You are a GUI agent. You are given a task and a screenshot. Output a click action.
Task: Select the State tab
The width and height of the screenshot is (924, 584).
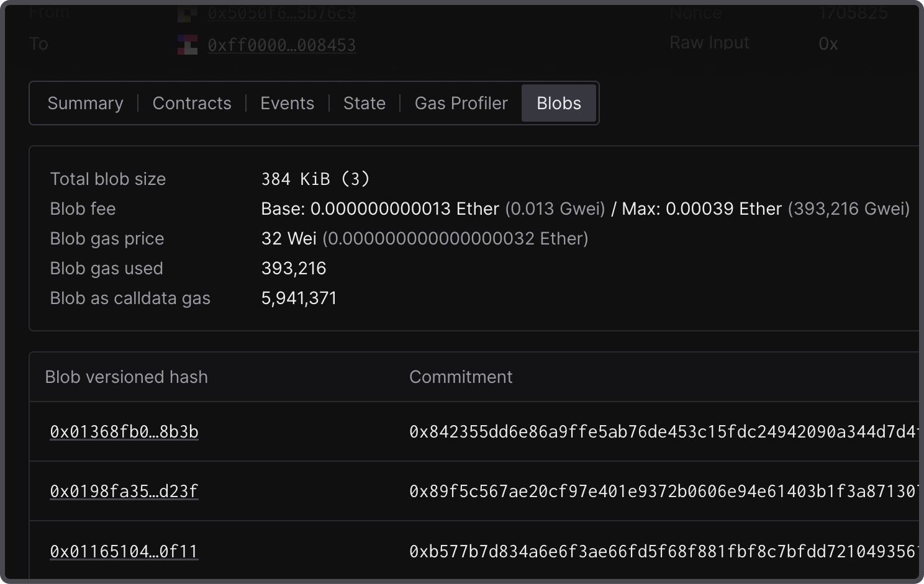coord(365,103)
